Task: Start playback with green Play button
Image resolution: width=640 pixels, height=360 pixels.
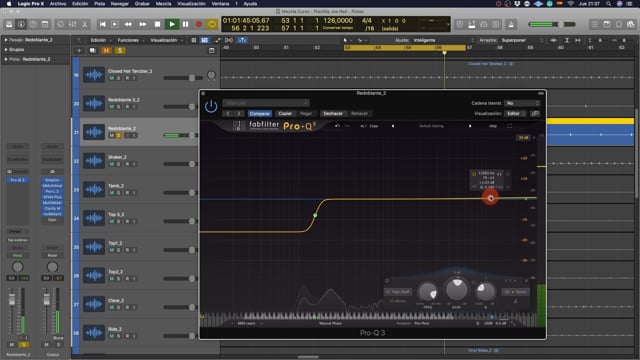Action: pyautogui.click(x=172, y=24)
